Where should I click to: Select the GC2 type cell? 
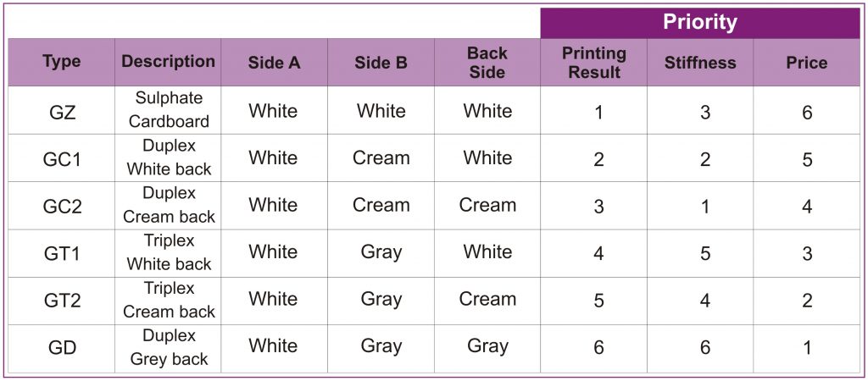61,206
